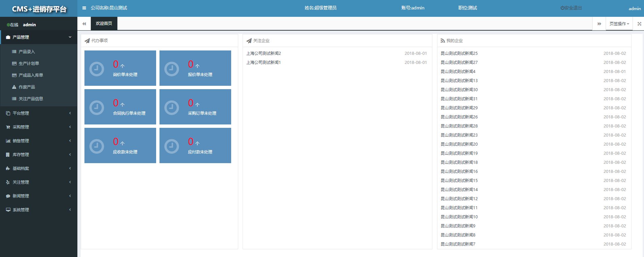This screenshot has height=257, width=644.
Task: Open the 页签操作 dropdown
Action: (619, 24)
